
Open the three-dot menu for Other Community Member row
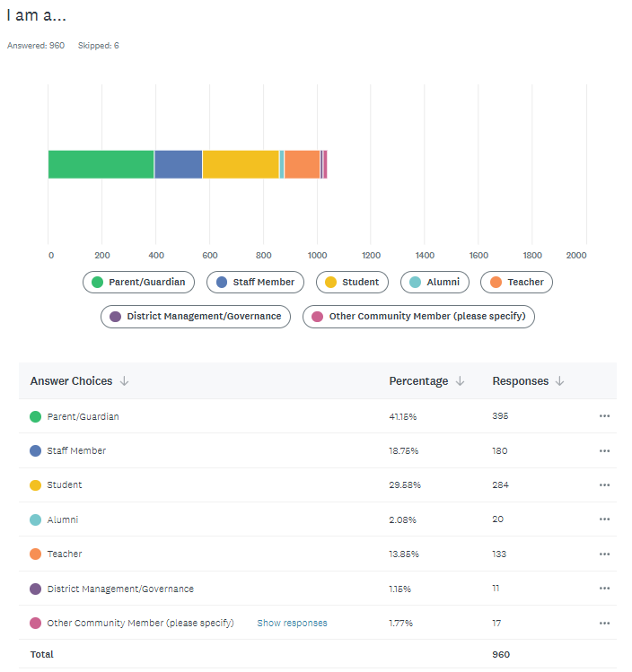point(604,623)
